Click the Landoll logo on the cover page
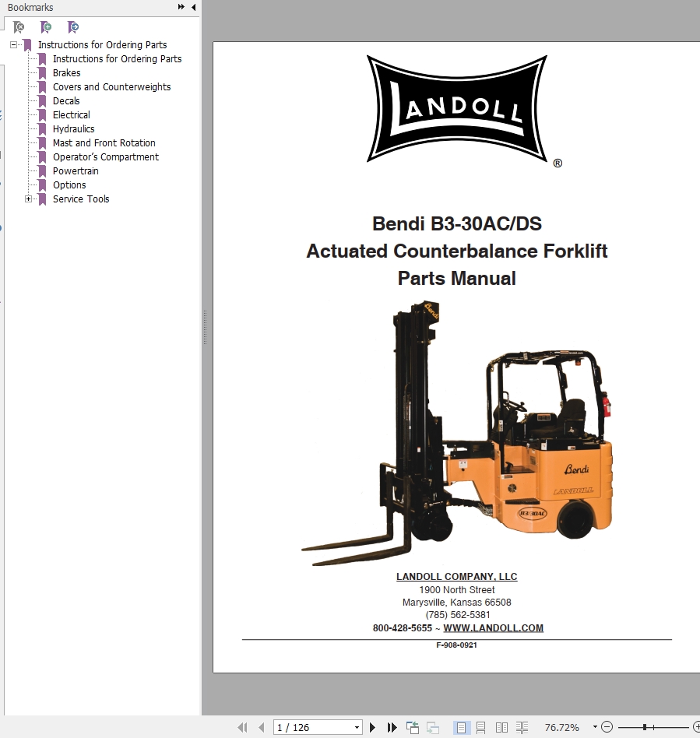This screenshot has width=700, height=738. coord(457,109)
